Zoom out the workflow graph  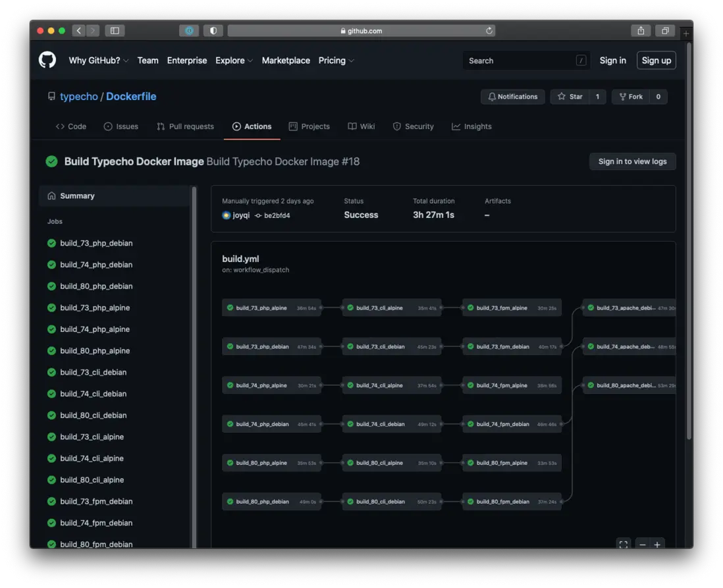click(x=641, y=545)
